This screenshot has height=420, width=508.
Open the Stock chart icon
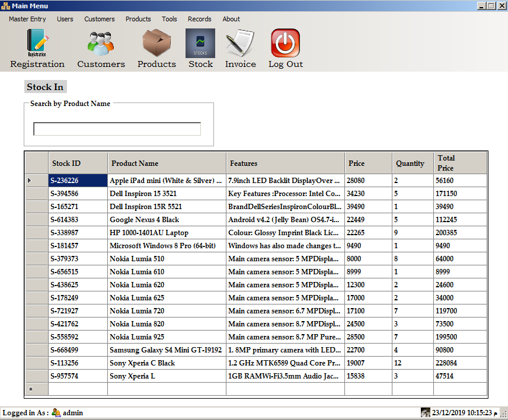[200, 43]
